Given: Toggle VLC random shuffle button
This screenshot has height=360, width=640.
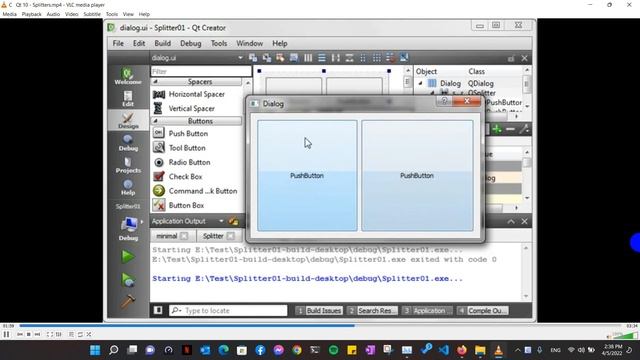Looking at the screenshot, I should click(x=89, y=334).
